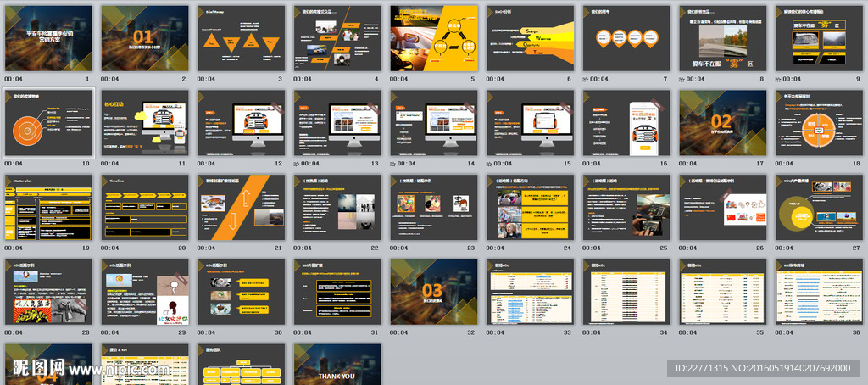Open slide 20 Timeline thumbnail
868x385 pixels.
click(x=145, y=207)
